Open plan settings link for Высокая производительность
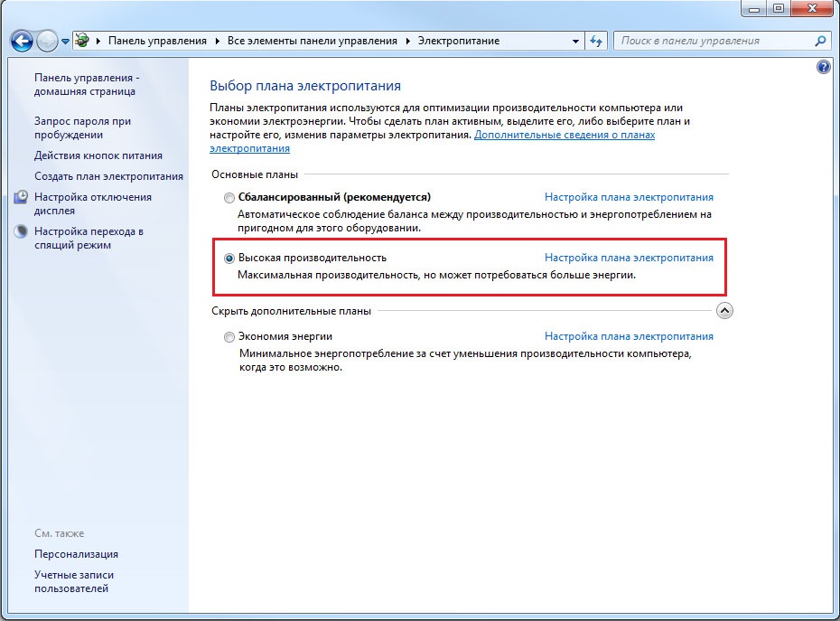The height and width of the screenshot is (621, 840). tap(629, 258)
